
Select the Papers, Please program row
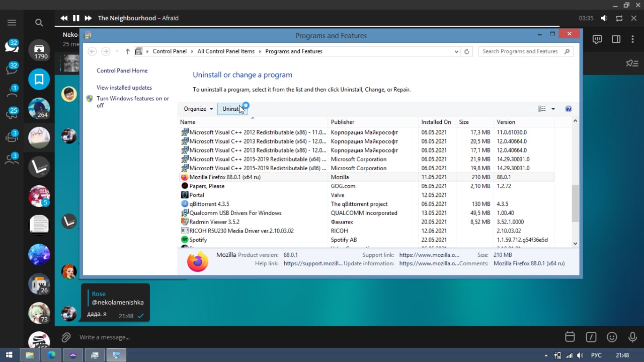(367, 186)
